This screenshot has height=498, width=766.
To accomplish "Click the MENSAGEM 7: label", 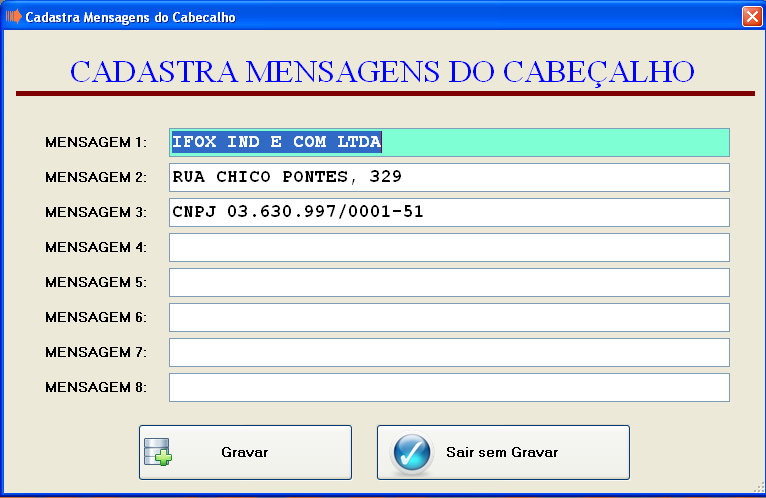I will coord(96,352).
